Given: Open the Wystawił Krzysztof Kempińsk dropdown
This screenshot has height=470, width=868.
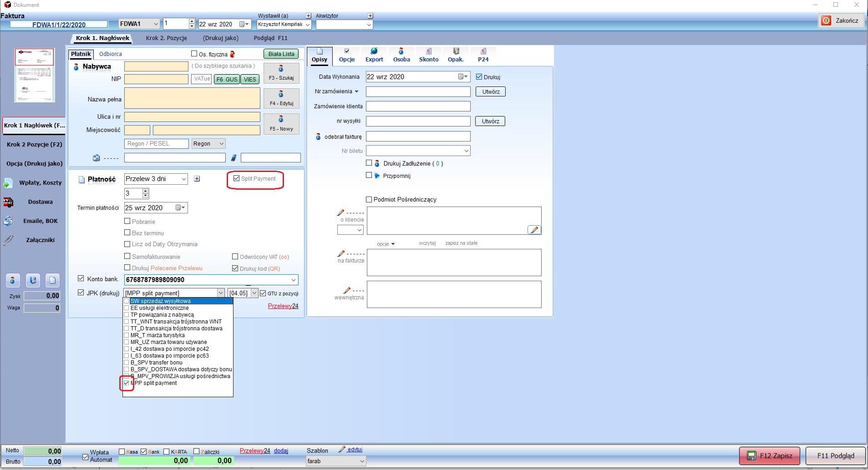Looking at the screenshot, I should [308, 25].
